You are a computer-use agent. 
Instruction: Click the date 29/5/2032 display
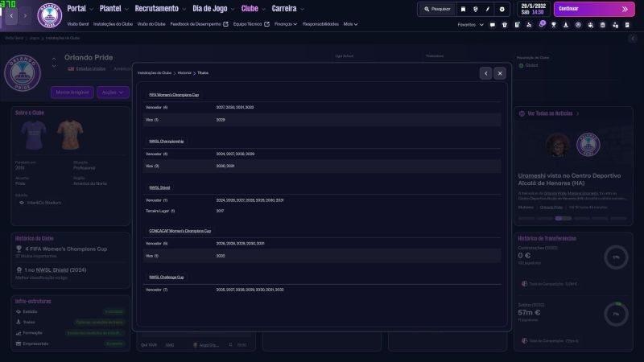pyautogui.click(x=534, y=6)
